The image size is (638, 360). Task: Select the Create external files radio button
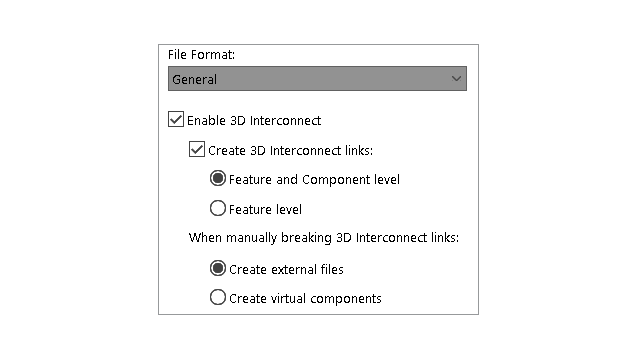point(218,268)
